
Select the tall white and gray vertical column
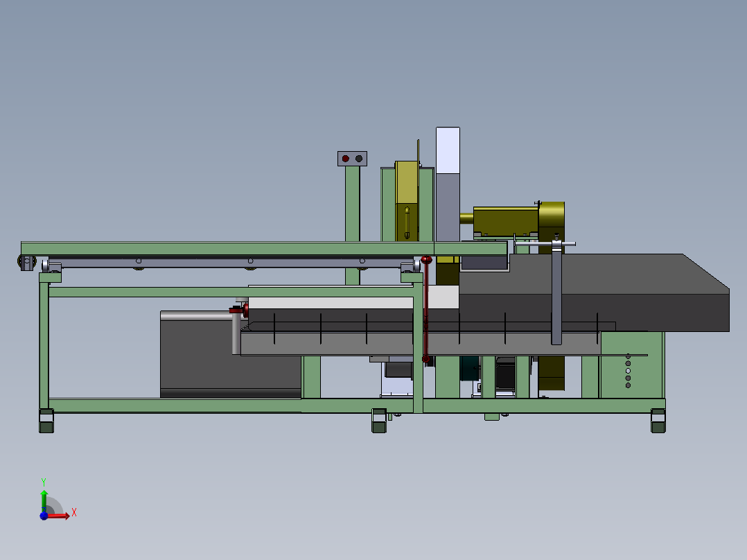tap(448, 184)
